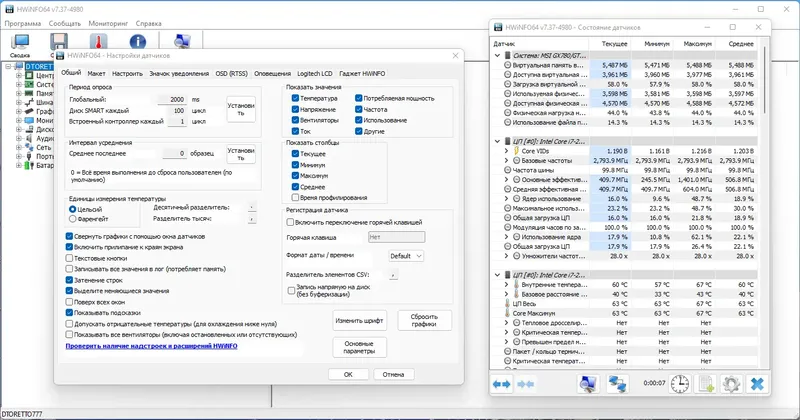This screenshot has width=800, height=420.
Task: Enable the Текстовые кнопки checkbox
Action: tap(69, 258)
